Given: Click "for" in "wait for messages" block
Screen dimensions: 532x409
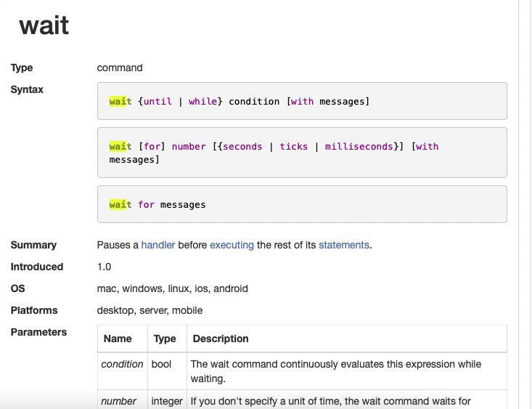Looking at the screenshot, I should click(147, 205).
